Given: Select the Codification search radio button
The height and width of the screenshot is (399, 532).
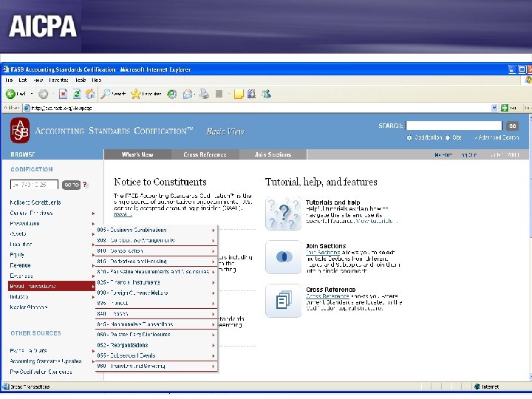Looking at the screenshot, I should (x=409, y=137).
